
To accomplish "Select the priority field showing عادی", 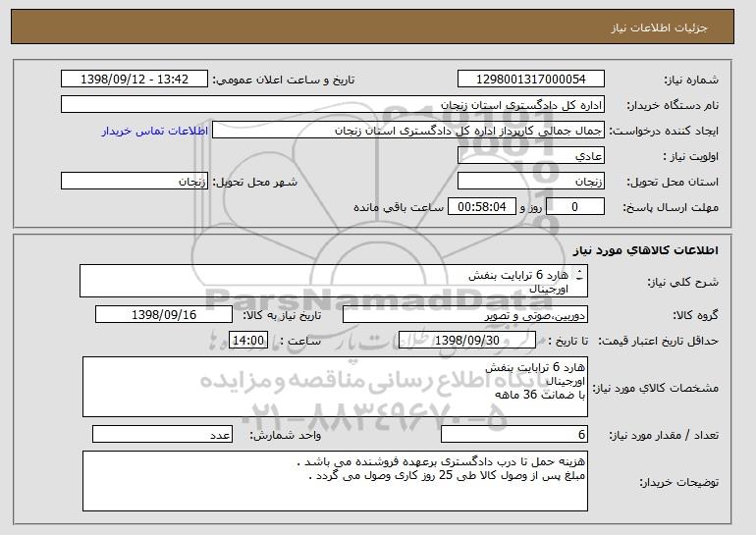I will point(531,156).
